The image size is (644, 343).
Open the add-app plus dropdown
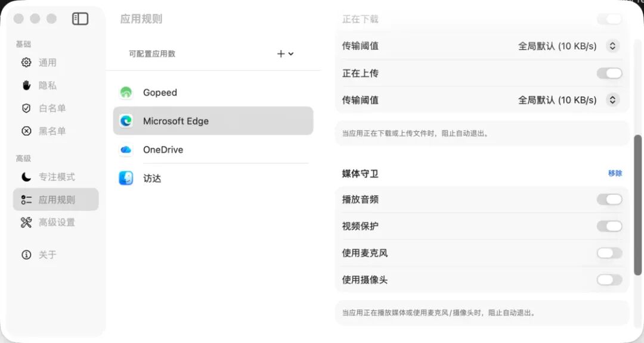point(285,54)
